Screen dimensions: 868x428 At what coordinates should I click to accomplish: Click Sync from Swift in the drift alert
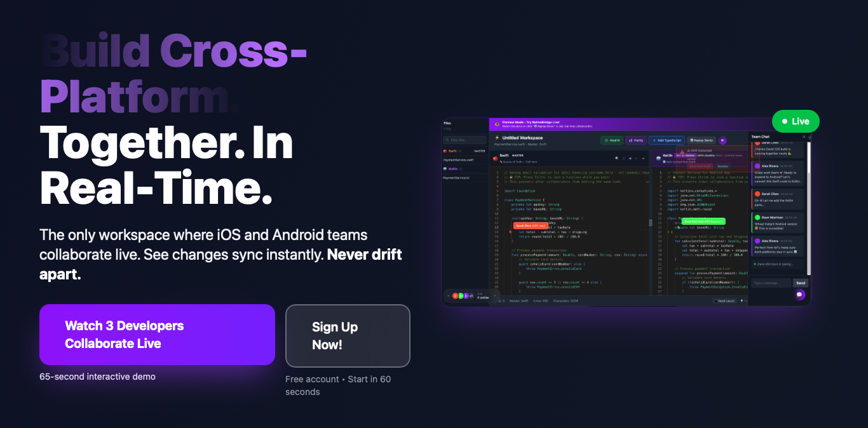pyautogui.click(x=700, y=166)
